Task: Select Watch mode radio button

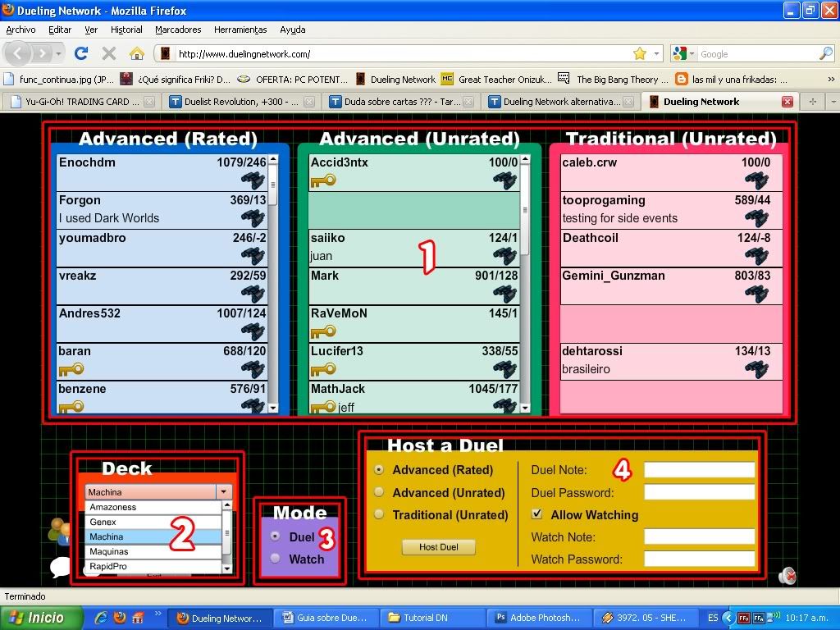Action: 276,558
